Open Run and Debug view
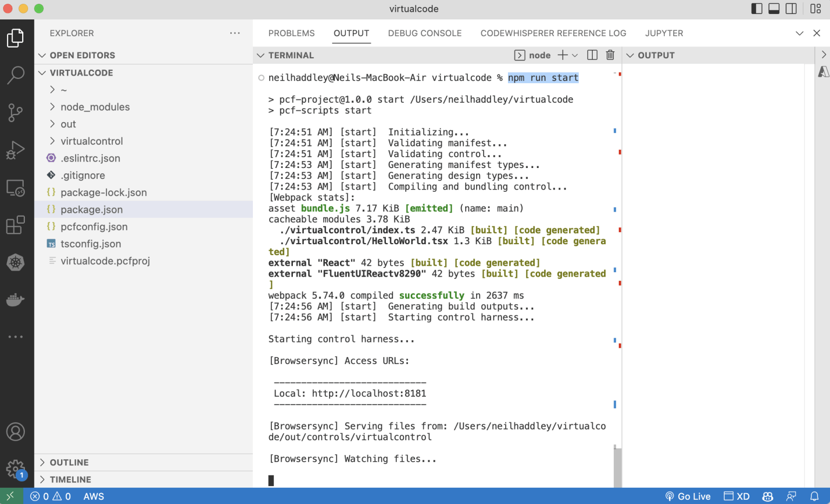Screen dimensions: 830x504 click(16, 150)
